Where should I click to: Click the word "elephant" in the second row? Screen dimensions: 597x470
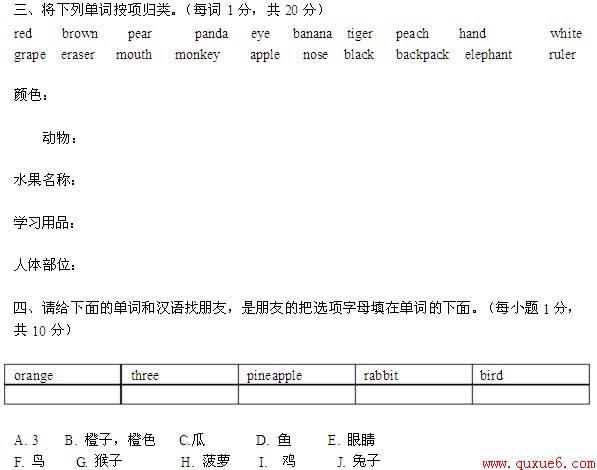pyautogui.click(x=488, y=55)
